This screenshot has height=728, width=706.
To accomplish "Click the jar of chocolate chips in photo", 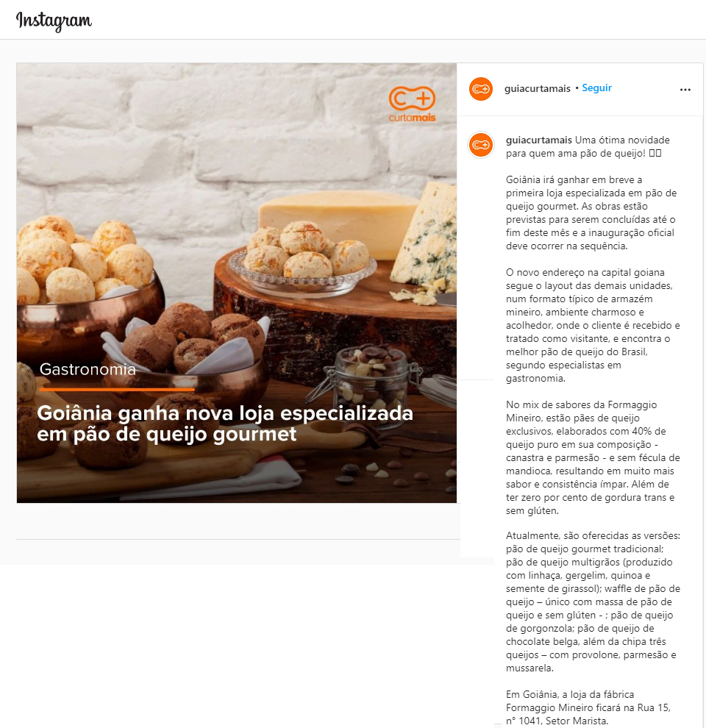I will (x=371, y=373).
